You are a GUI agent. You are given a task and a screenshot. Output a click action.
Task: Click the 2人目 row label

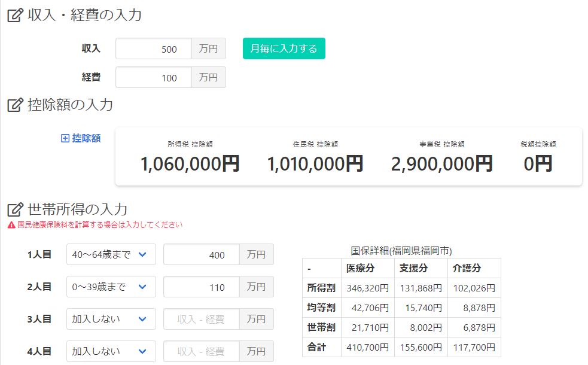[39, 287]
